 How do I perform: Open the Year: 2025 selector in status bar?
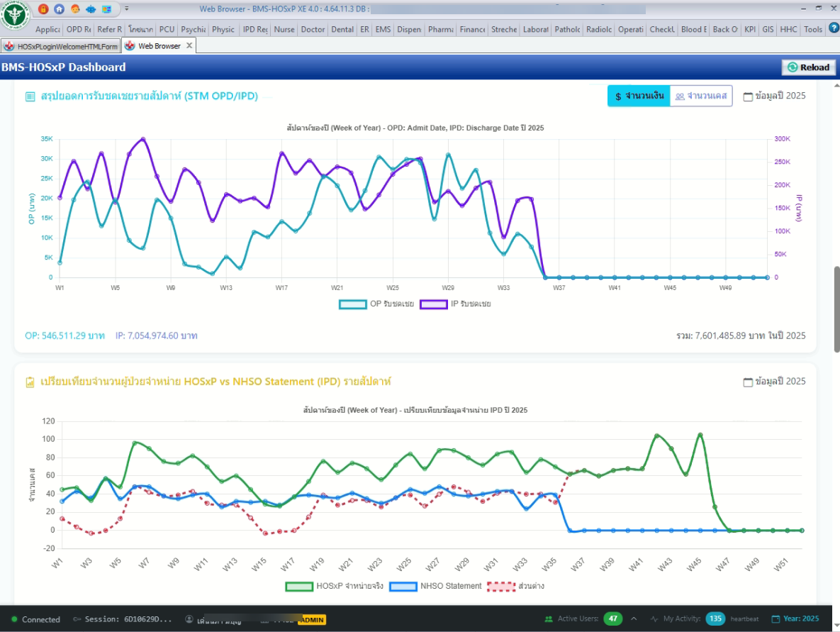795,619
